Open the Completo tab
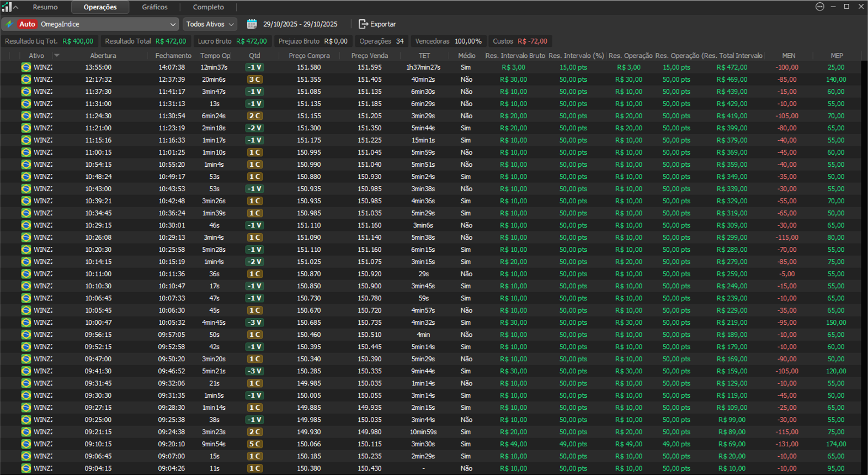This screenshot has height=475, width=868. pyautogui.click(x=208, y=7)
